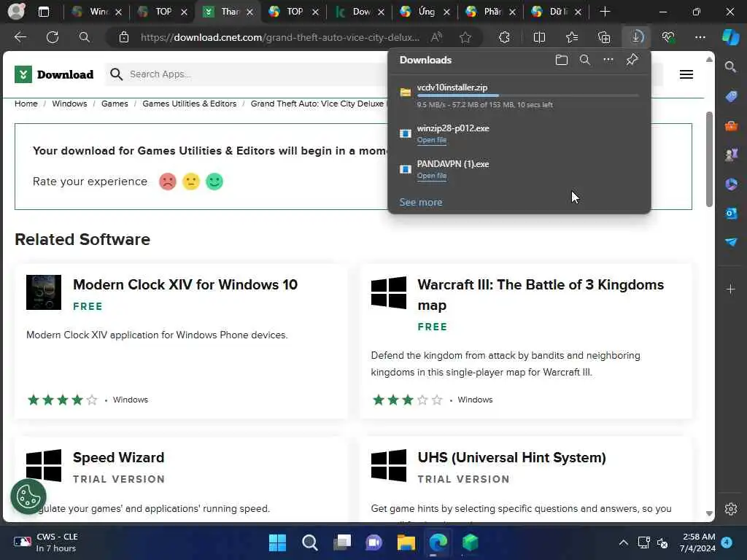The height and width of the screenshot is (560, 747).
Task: Open Telegram-style send icon in sidebar
Action: [731, 242]
